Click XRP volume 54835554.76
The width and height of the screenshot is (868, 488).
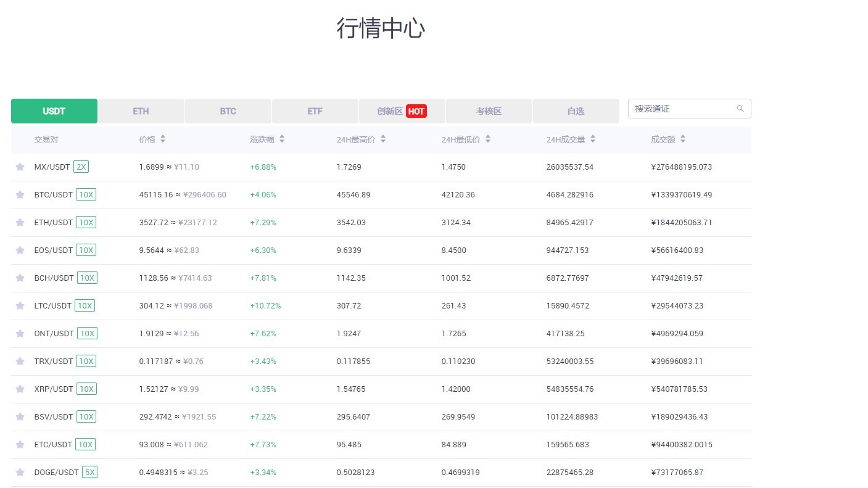point(570,389)
